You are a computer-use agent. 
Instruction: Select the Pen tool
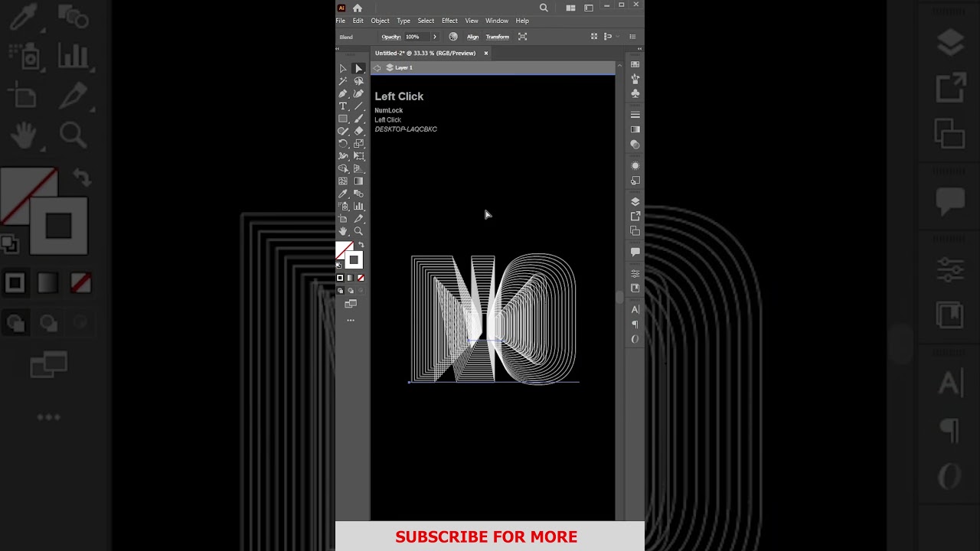tap(343, 93)
